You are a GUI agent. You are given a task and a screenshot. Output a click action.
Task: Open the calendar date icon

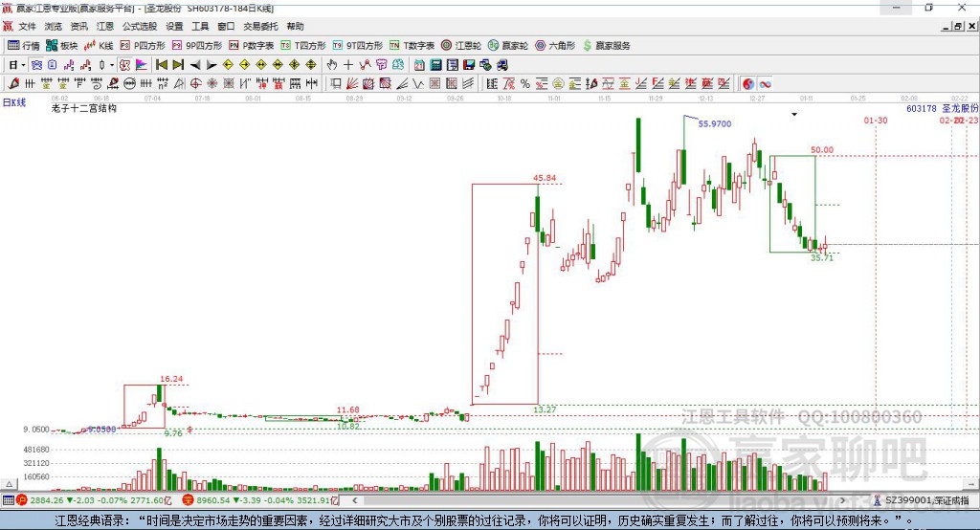click(x=419, y=65)
